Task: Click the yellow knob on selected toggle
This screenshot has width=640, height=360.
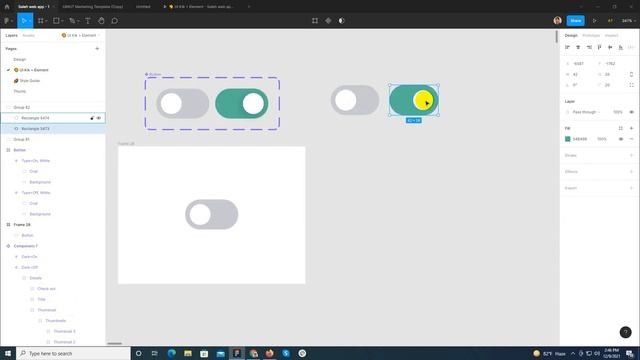Action: (x=423, y=100)
